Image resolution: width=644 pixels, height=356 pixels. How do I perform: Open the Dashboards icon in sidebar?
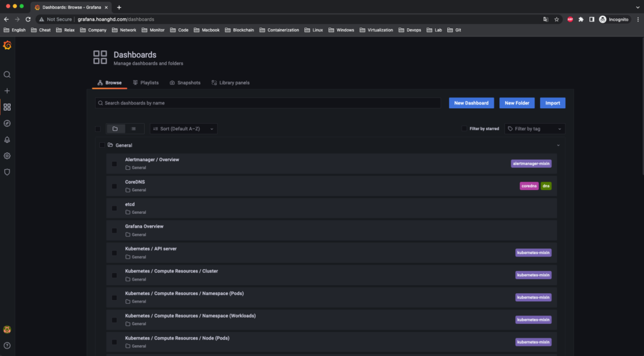tap(7, 107)
